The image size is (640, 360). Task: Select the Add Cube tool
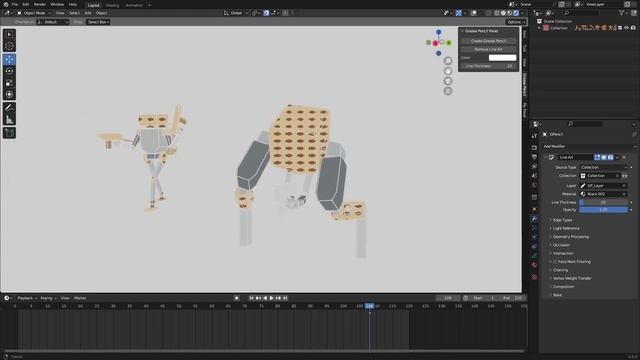(9, 133)
